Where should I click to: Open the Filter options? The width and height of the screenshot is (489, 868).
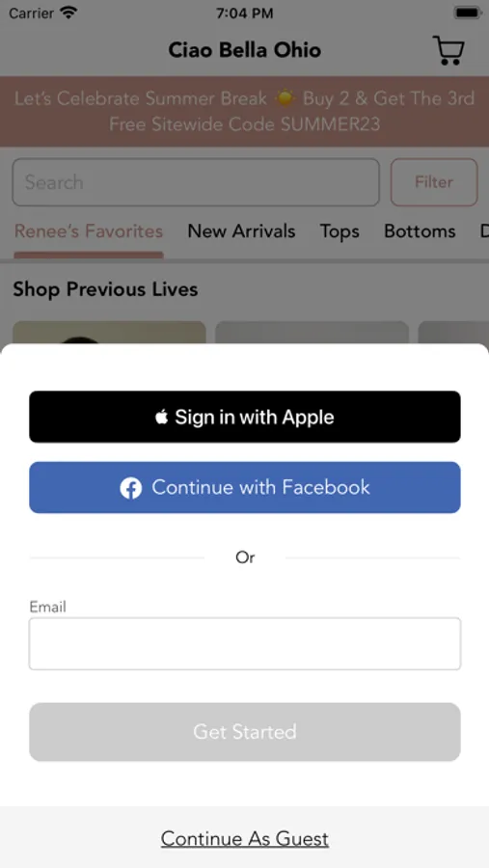[x=434, y=182]
